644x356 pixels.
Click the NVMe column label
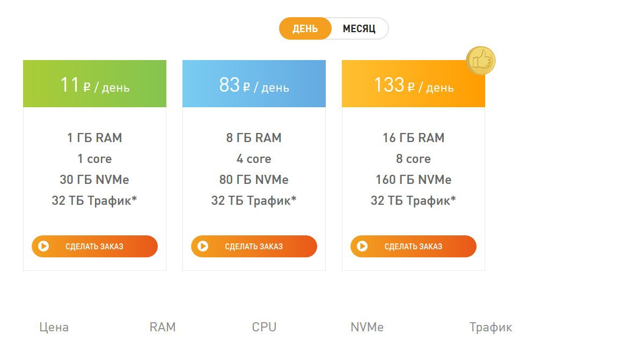367,327
